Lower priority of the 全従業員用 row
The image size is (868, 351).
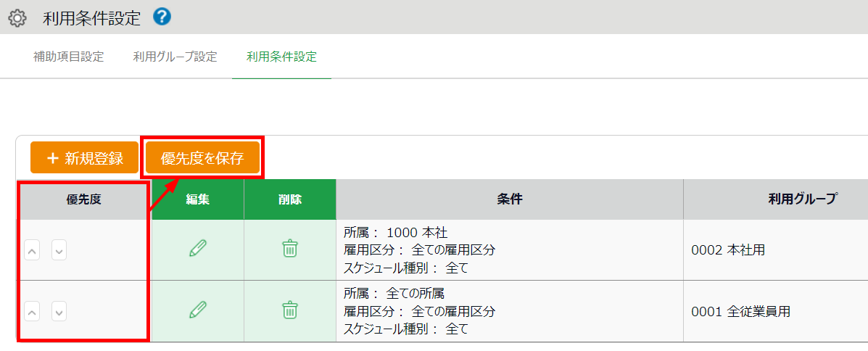(59, 312)
